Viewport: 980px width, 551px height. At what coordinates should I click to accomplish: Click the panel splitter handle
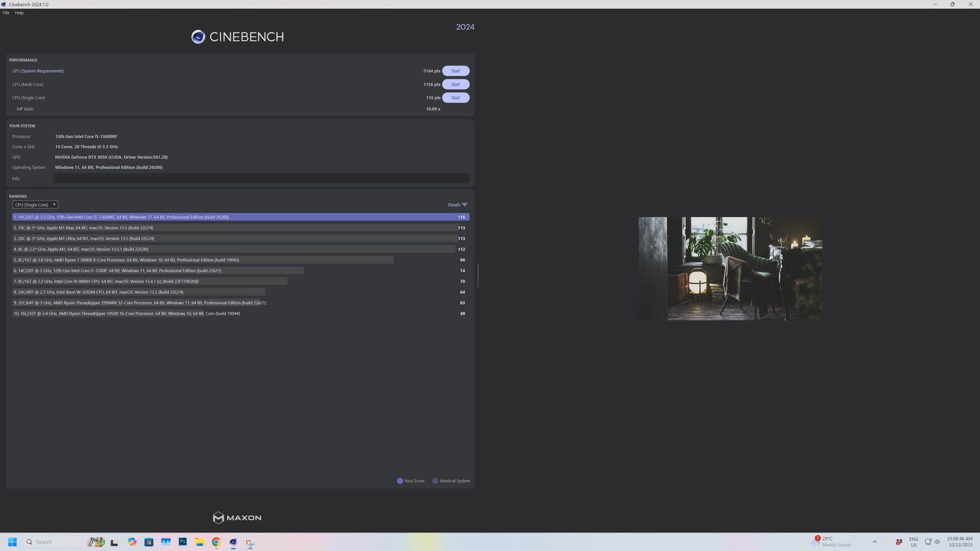[x=478, y=275]
